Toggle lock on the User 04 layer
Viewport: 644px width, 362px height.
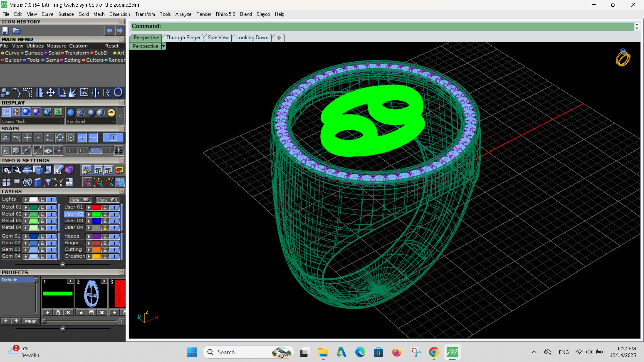(x=105, y=228)
